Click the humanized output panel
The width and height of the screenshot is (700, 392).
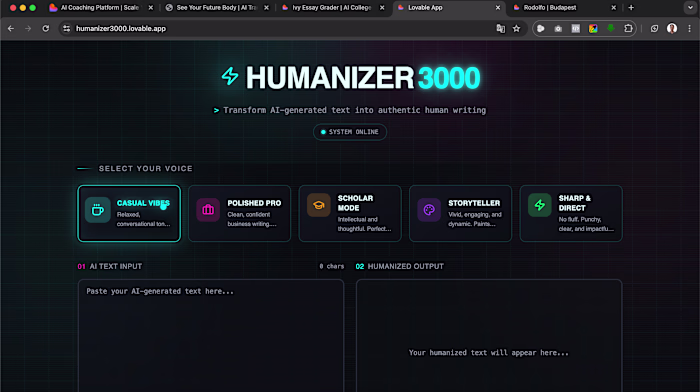click(489, 336)
